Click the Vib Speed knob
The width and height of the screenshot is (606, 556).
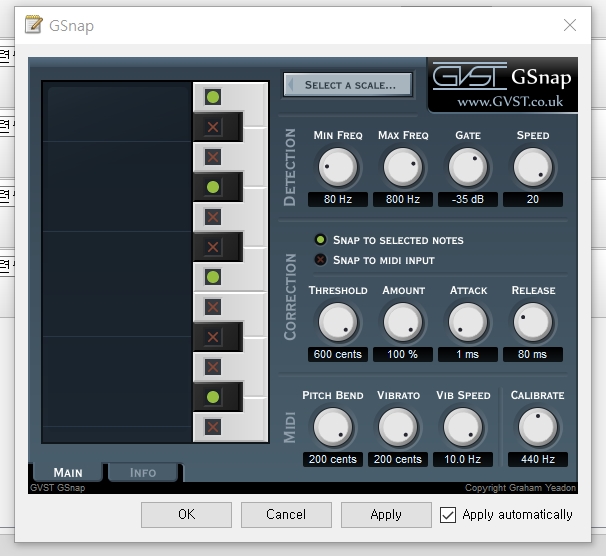click(x=463, y=427)
